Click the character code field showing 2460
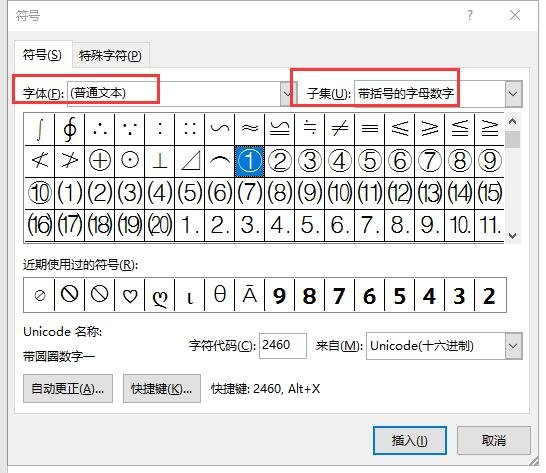This screenshot has height=473, width=546. click(283, 346)
